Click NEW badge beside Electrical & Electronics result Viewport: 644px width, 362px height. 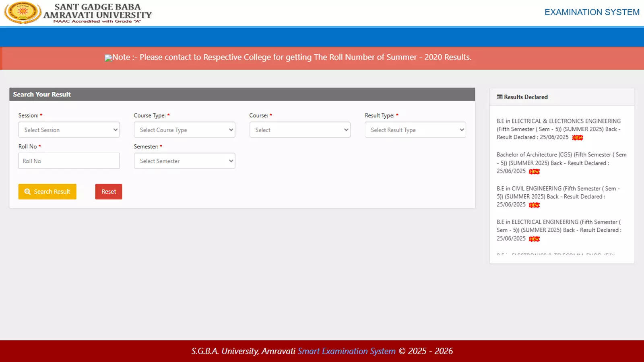[578, 138]
